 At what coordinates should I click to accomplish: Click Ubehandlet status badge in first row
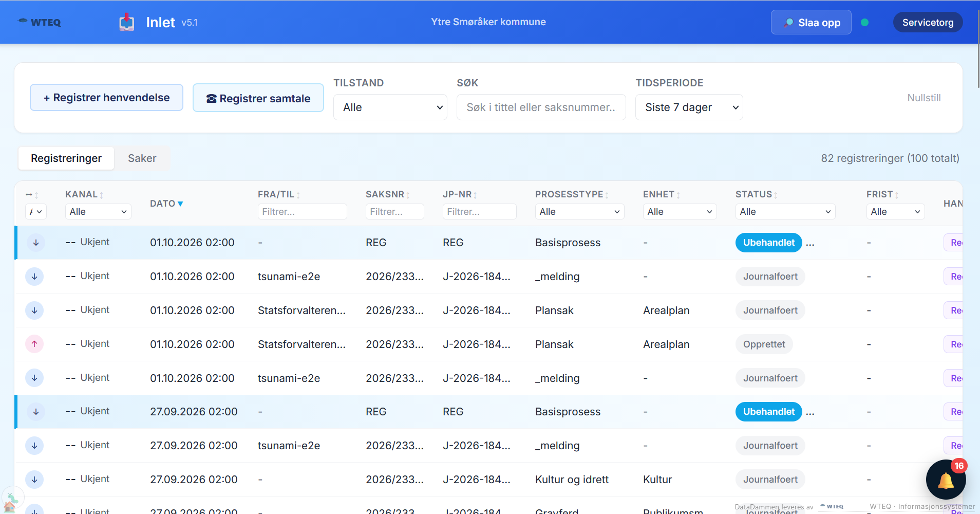click(769, 242)
